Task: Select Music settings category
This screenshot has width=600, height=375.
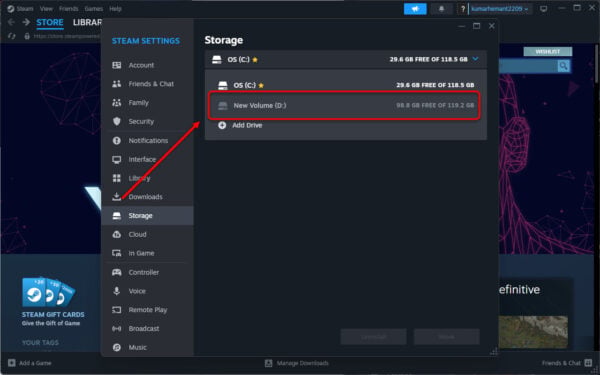Action: click(147, 347)
